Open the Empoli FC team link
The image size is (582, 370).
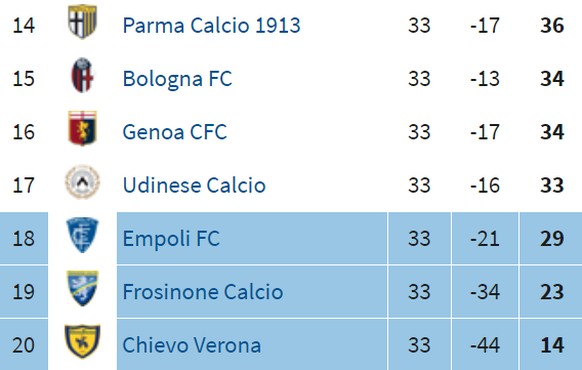coord(171,239)
